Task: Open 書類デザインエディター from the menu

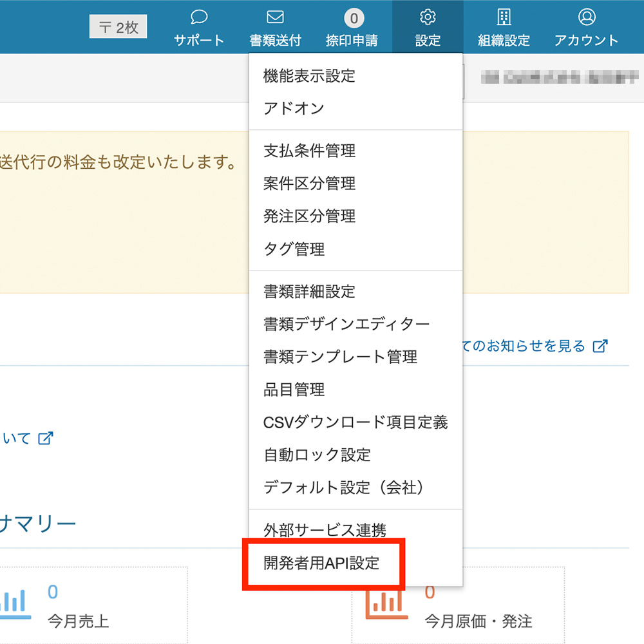Action: pos(346,324)
